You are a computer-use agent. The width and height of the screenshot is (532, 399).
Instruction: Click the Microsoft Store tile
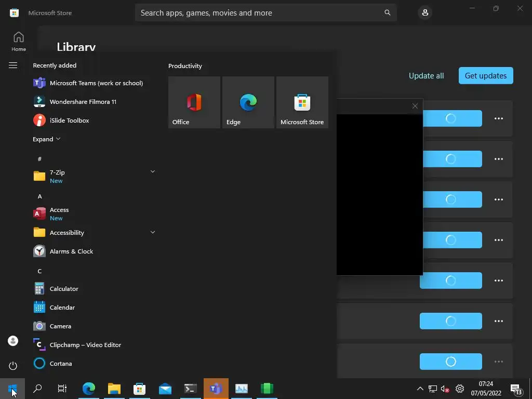[302, 102]
